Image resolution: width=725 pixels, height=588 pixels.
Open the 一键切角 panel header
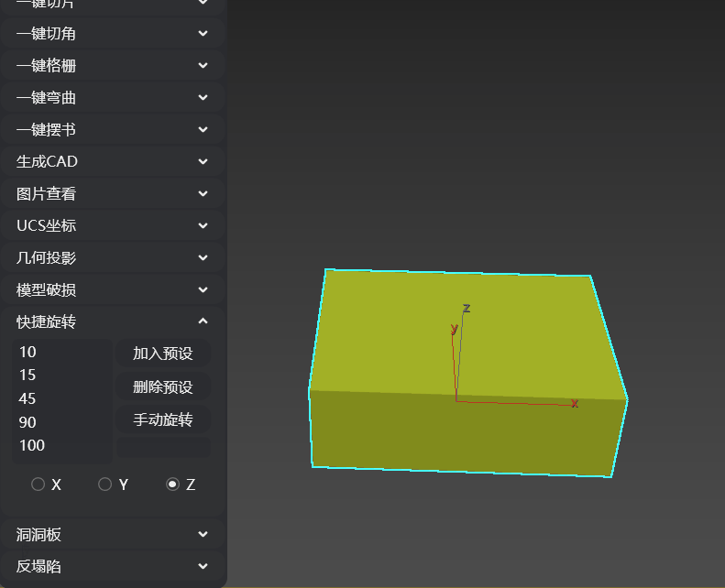tap(113, 33)
